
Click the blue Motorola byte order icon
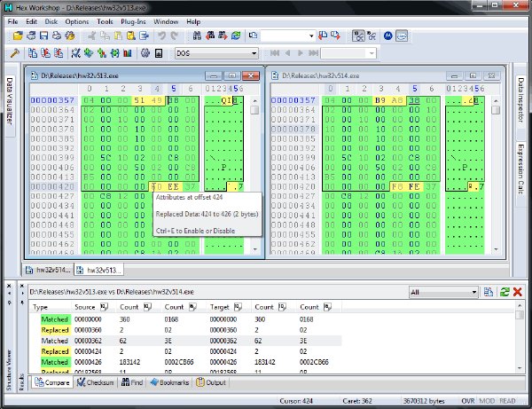pyautogui.click(x=388, y=35)
